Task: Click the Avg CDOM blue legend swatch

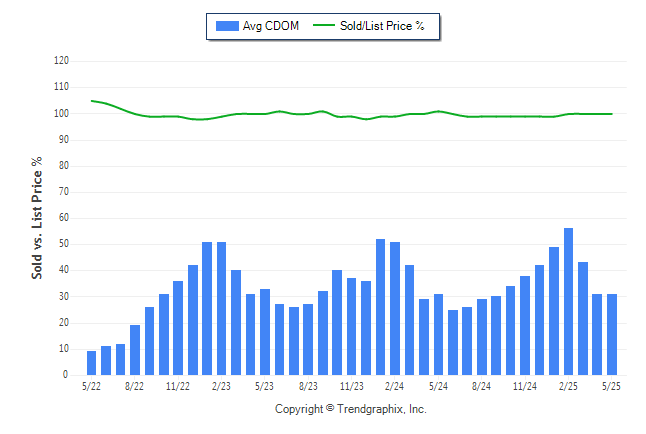Action: (227, 26)
